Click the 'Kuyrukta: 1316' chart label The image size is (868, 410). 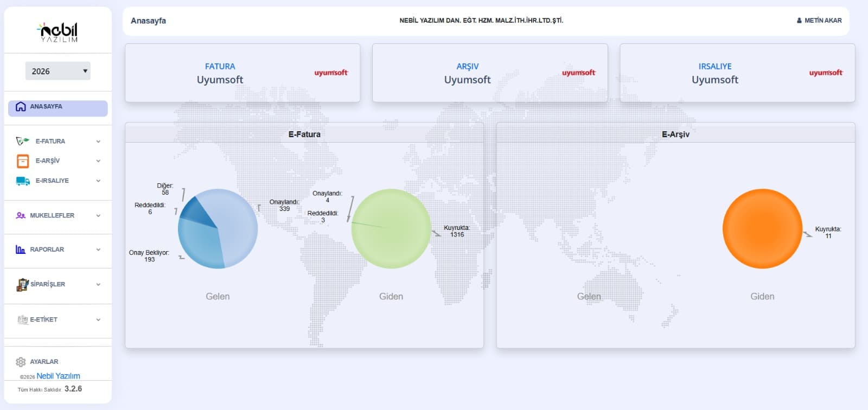pyautogui.click(x=457, y=231)
